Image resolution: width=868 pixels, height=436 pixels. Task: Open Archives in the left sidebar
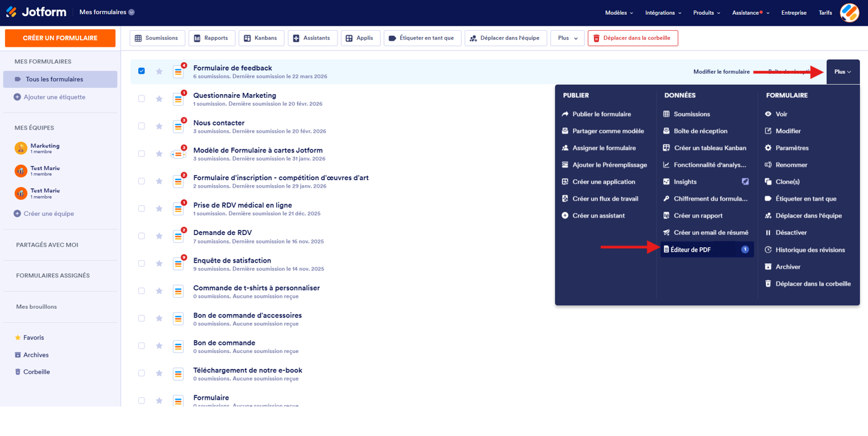tap(34, 354)
